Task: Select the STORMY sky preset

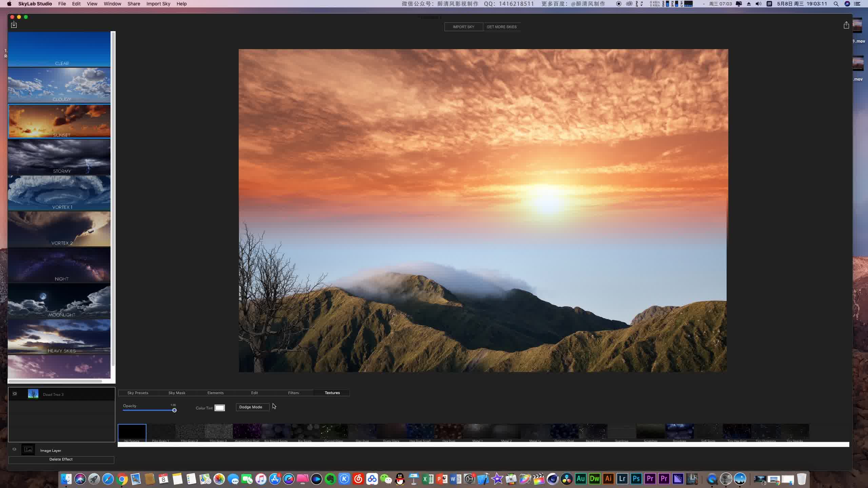Action: (59, 157)
